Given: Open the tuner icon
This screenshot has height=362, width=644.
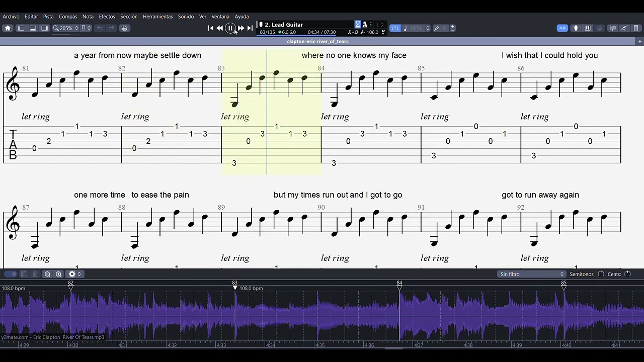Looking at the screenshot, I should 613,28.
